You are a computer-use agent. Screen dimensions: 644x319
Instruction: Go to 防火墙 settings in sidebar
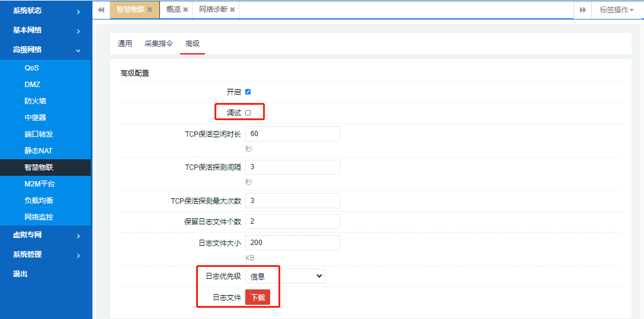click(x=35, y=101)
